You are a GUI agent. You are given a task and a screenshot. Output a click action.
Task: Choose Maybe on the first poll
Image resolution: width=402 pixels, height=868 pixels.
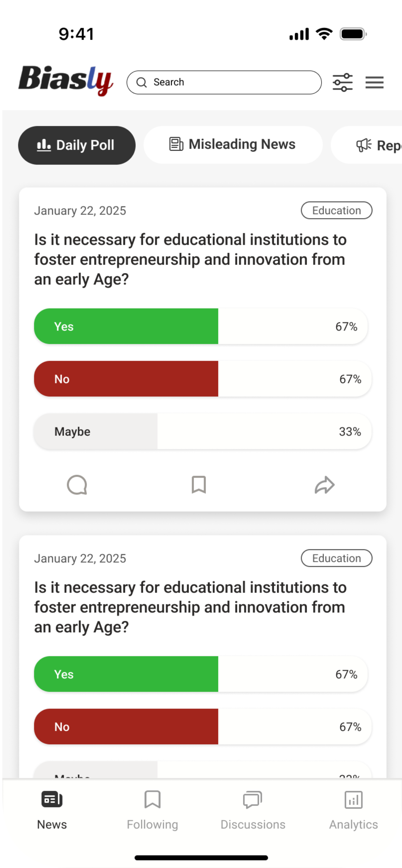[x=202, y=431]
